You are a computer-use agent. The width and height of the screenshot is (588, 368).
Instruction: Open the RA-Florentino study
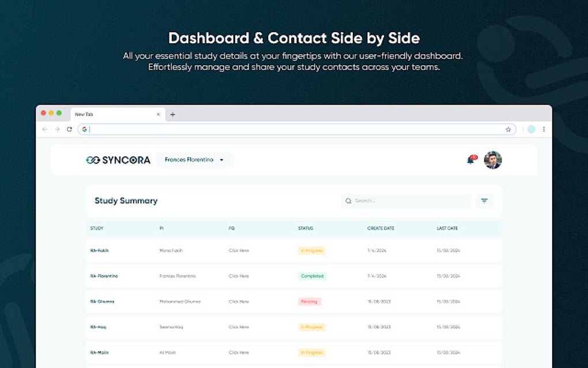(104, 276)
